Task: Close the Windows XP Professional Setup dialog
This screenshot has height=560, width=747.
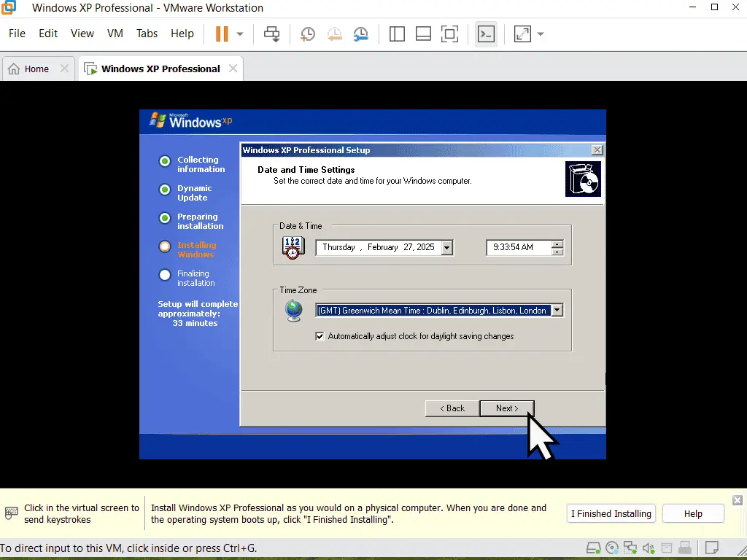Action: pyautogui.click(x=597, y=150)
